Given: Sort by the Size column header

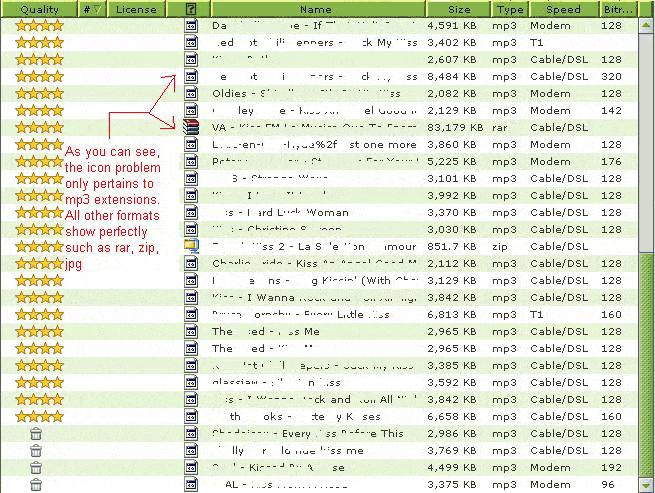Looking at the screenshot, I should [x=459, y=8].
